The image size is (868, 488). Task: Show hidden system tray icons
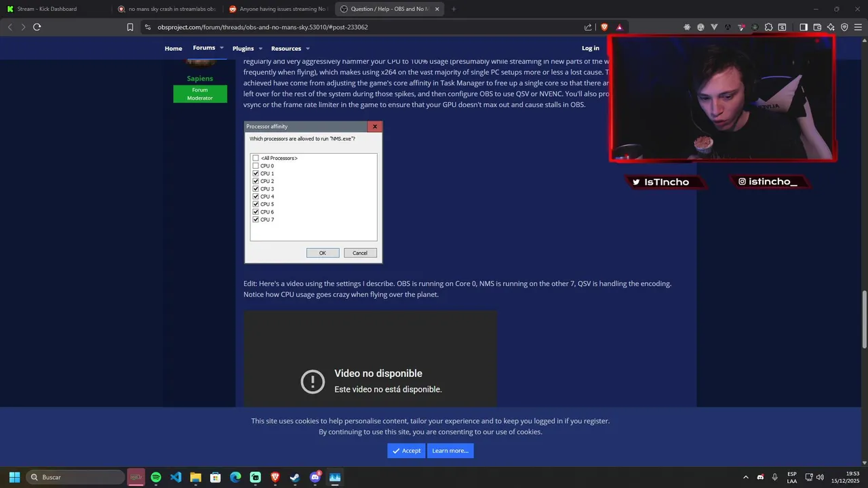point(746,477)
